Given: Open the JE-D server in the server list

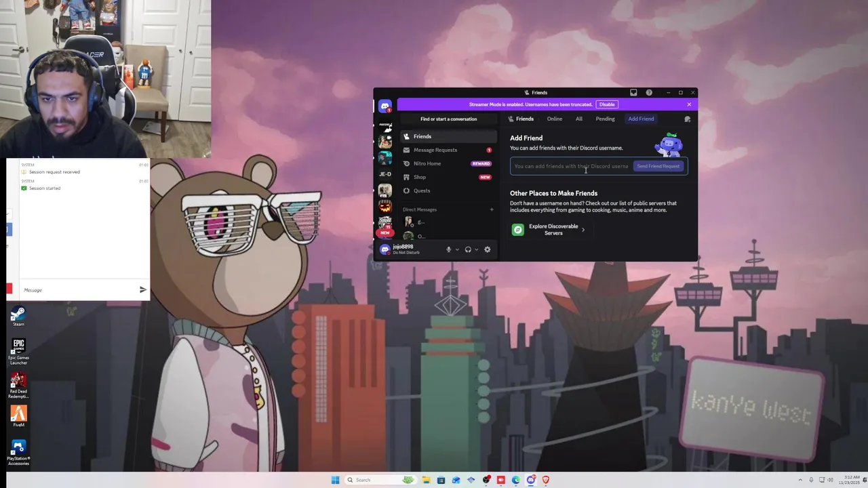Looking at the screenshot, I should coord(385,174).
